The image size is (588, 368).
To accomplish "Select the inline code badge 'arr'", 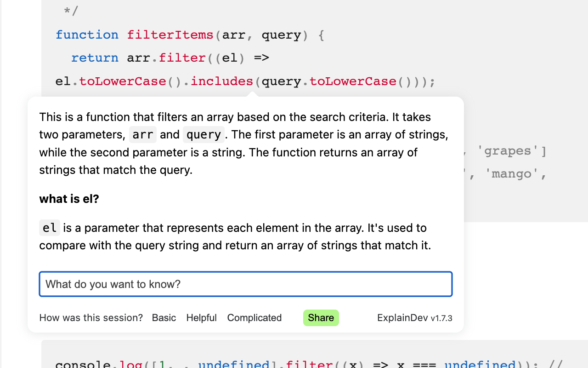I will 142,134.
